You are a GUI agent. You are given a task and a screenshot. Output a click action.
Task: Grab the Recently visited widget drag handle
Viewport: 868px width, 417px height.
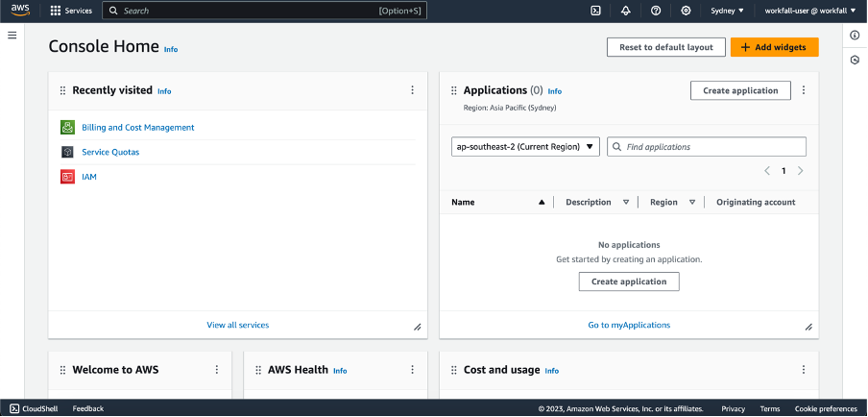click(62, 90)
